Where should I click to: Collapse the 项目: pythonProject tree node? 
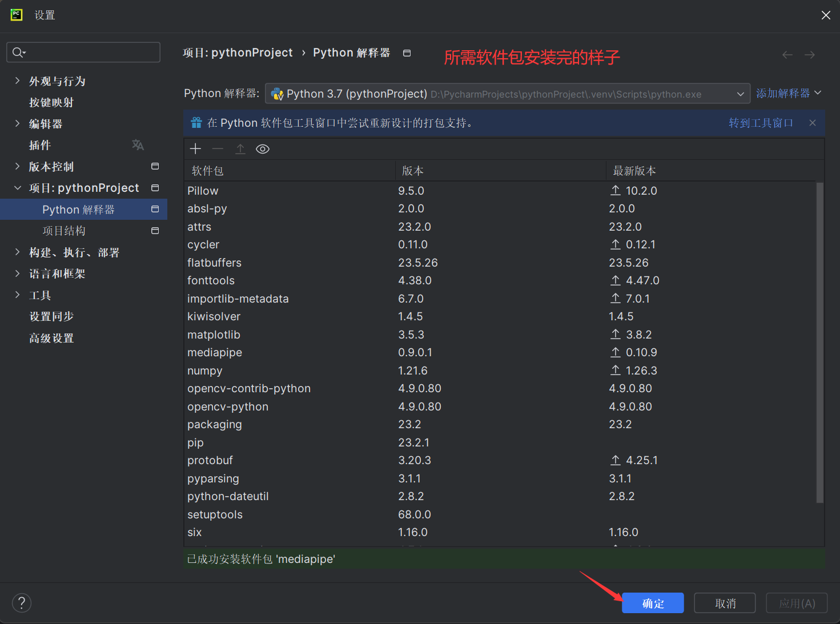coord(17,188)
